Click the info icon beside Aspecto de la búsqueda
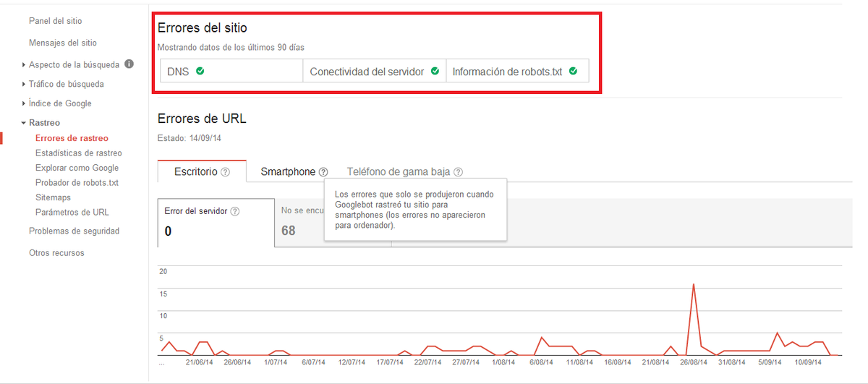 129,64
